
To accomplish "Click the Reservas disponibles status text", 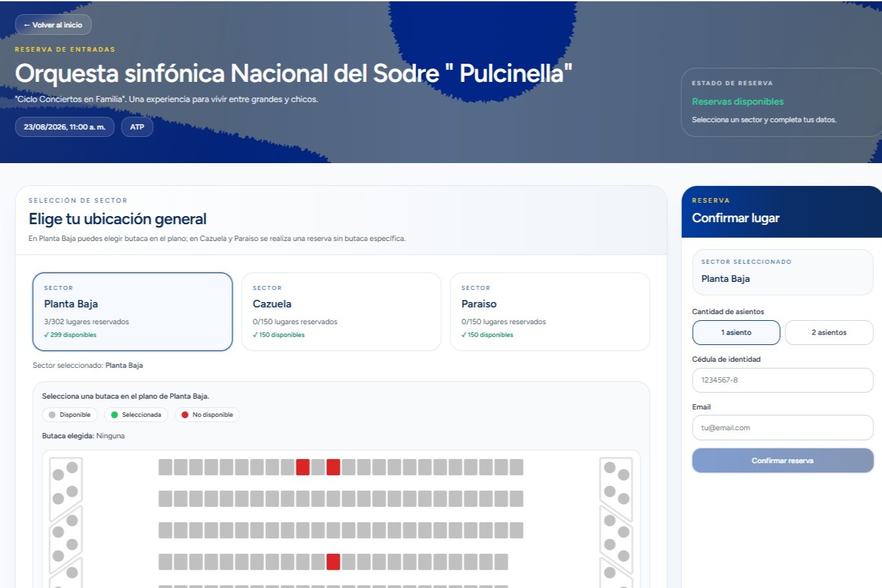I will [738, 102].
